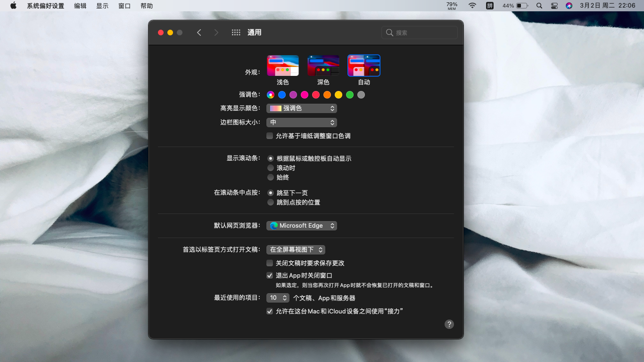
Task: Click the 搜索 search field
Action: (420, 33)
